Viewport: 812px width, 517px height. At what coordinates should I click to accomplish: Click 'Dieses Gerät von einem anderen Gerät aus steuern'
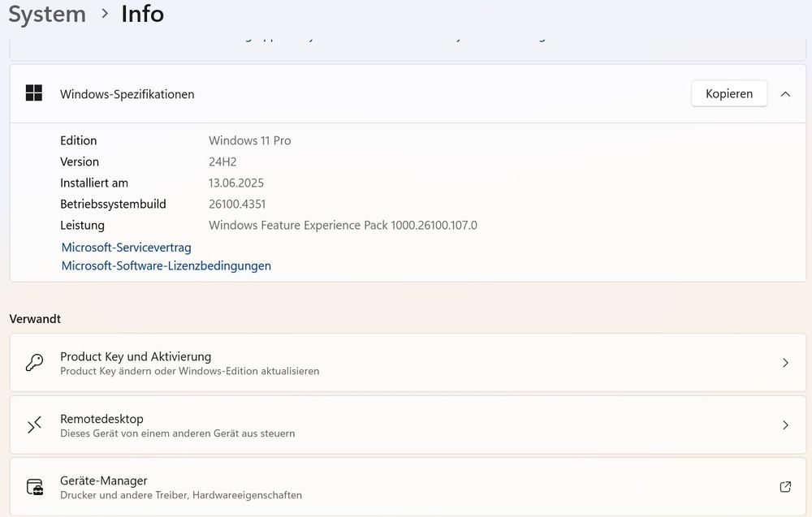point(178,433)
